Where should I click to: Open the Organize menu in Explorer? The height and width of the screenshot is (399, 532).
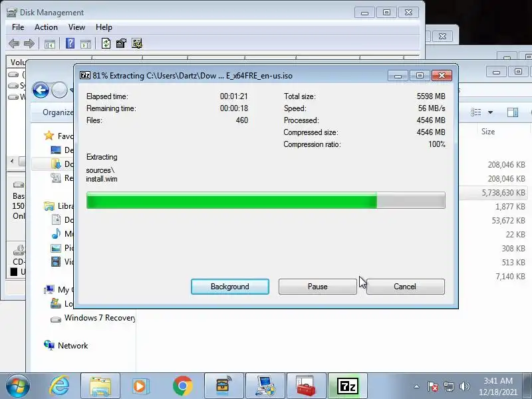tap(58, 112)
